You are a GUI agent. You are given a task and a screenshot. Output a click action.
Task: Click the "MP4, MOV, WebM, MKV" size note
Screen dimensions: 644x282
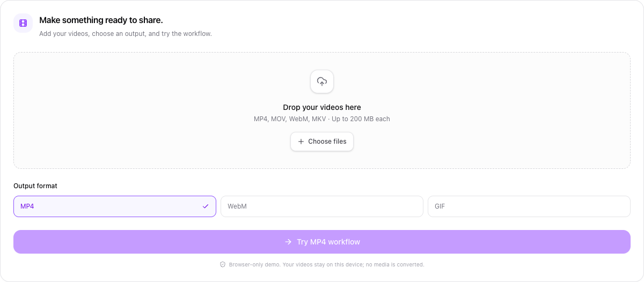tap(322, 119)
